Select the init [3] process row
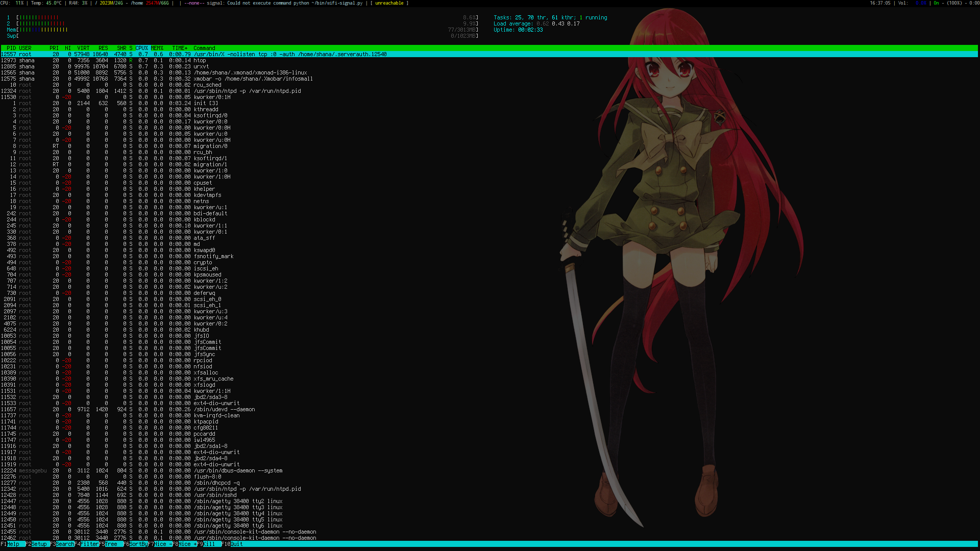 click(489, 103)
